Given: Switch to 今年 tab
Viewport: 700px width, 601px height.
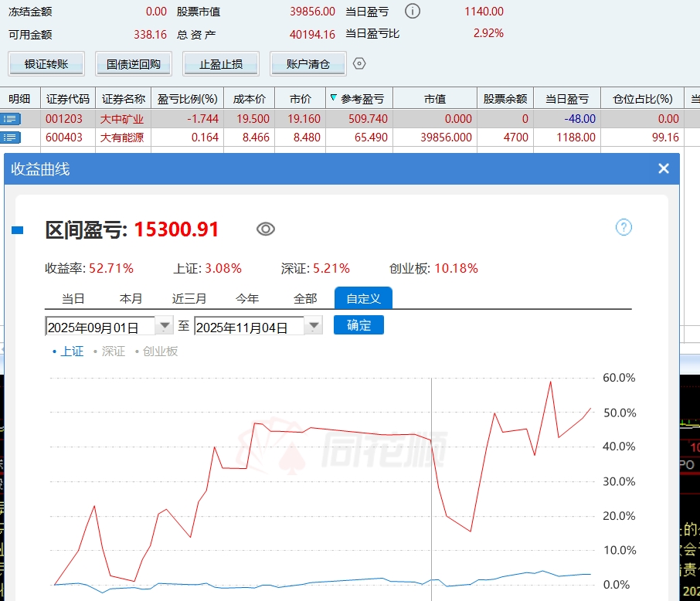Looking at the screenshot, I should pyautogui.click(x=247, y=298).
